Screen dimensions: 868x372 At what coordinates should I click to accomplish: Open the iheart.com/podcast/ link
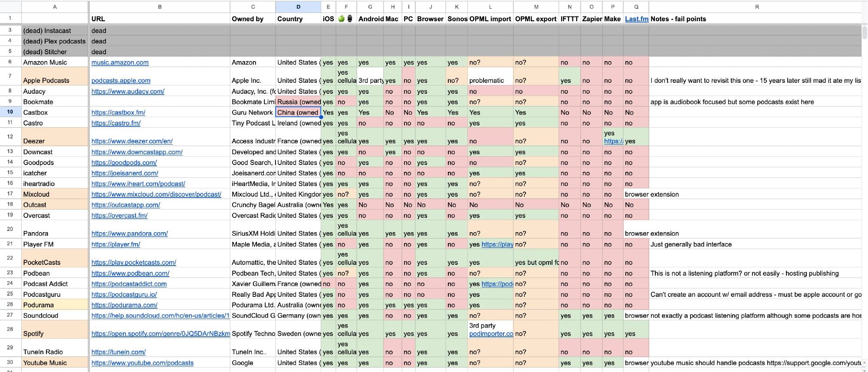[x=138, y=184]
